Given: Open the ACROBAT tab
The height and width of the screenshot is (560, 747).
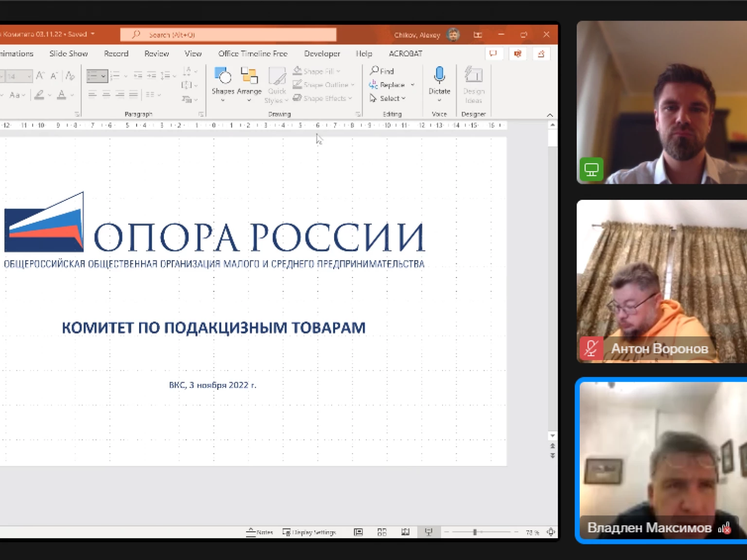Looking at the screenshot, I should 406,53.
